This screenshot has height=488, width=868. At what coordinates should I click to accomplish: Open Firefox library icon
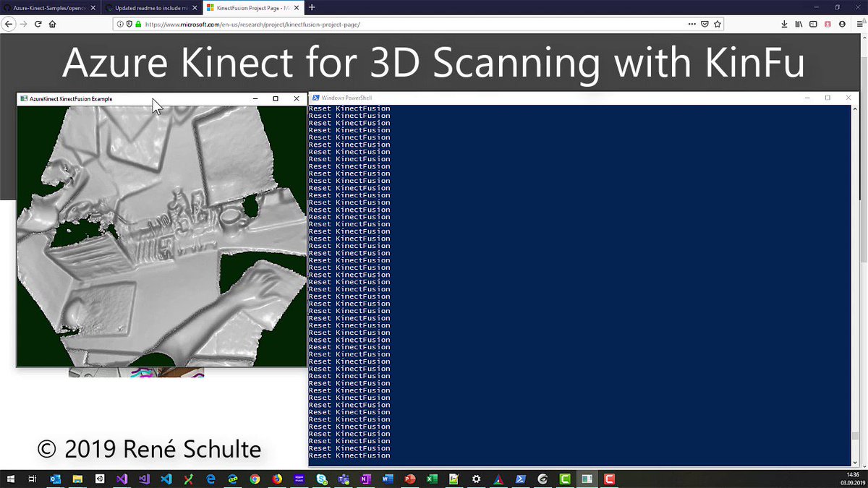coord(799,24)
